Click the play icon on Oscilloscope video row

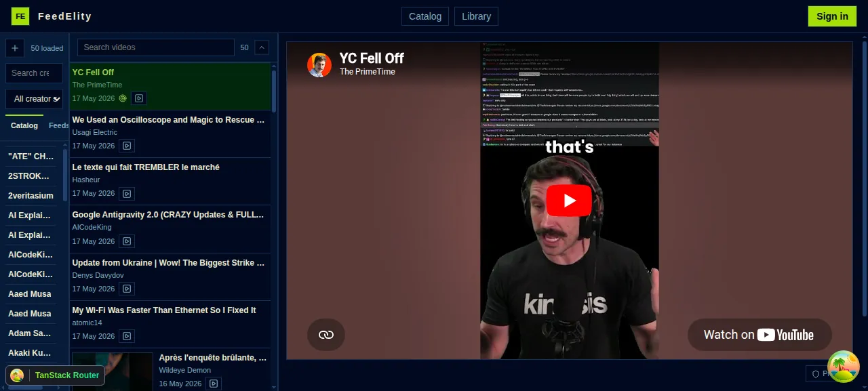[127, 146]
